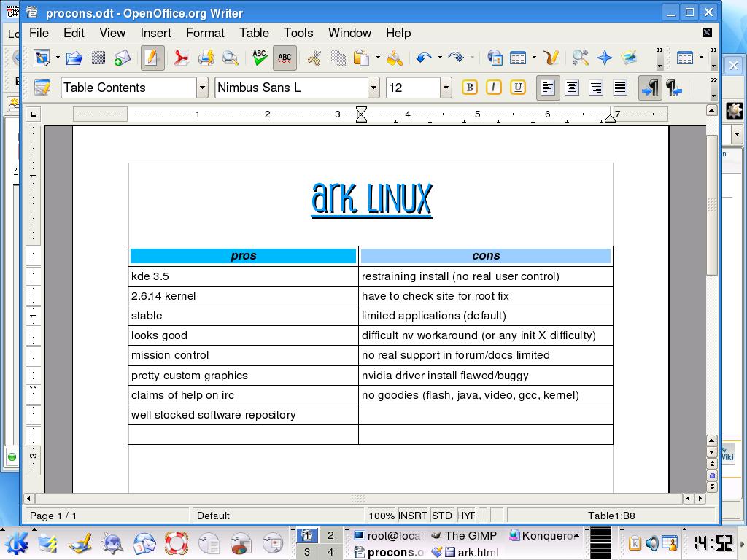Open the Format menu

205,33
